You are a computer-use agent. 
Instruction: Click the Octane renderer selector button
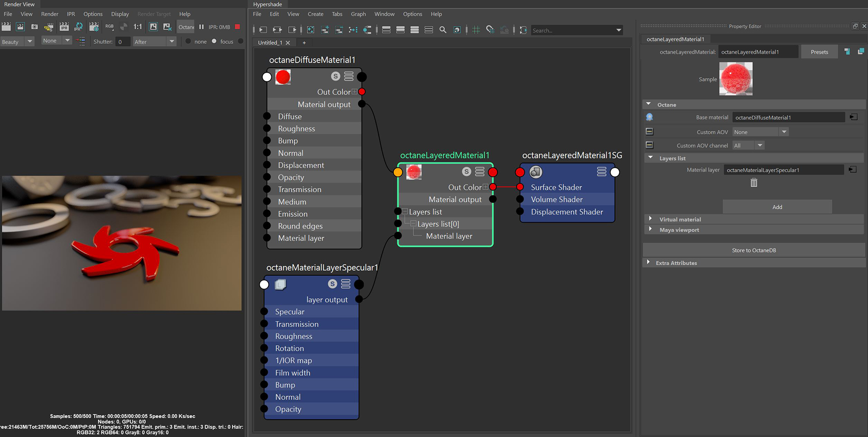tap(186, 27)
